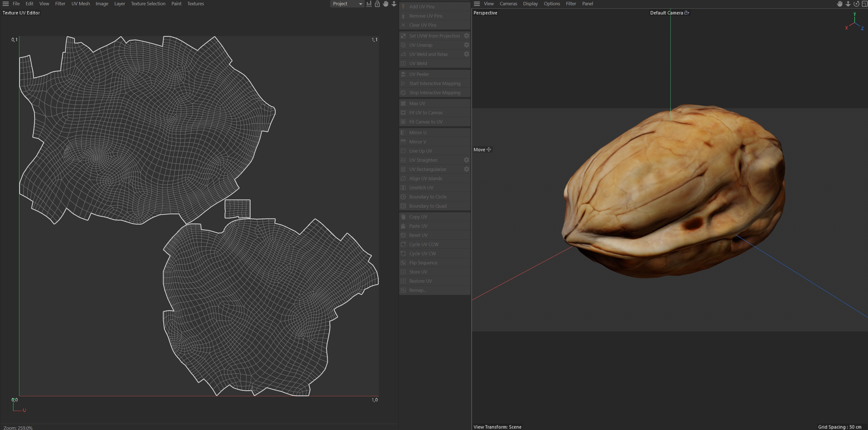Screen dimensions: 868x430
Task: Click the small square UV island
Action: click(x=237, y=209)
